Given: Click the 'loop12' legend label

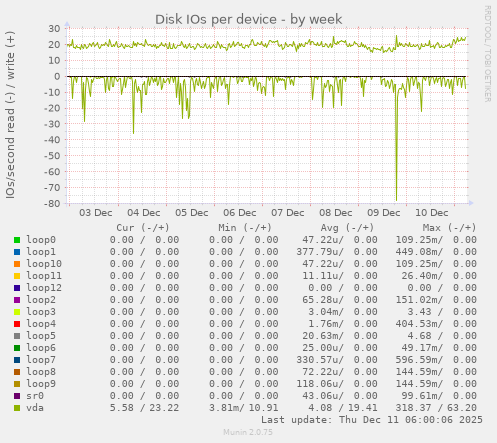Looking at the screenshot, I should [x=44, y=288].
